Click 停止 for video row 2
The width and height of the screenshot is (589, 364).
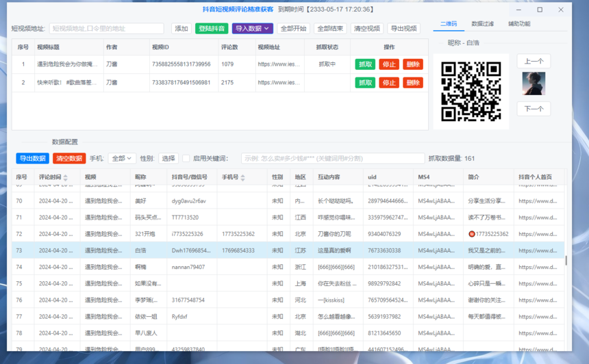389,83
